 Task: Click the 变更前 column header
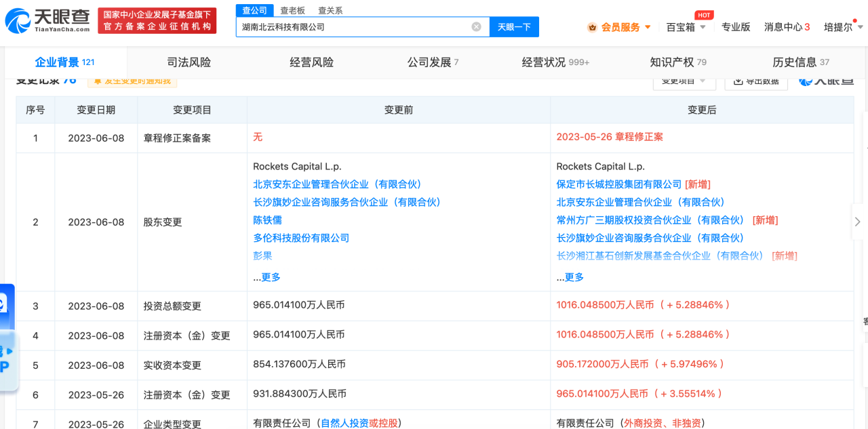coord(399,110)
